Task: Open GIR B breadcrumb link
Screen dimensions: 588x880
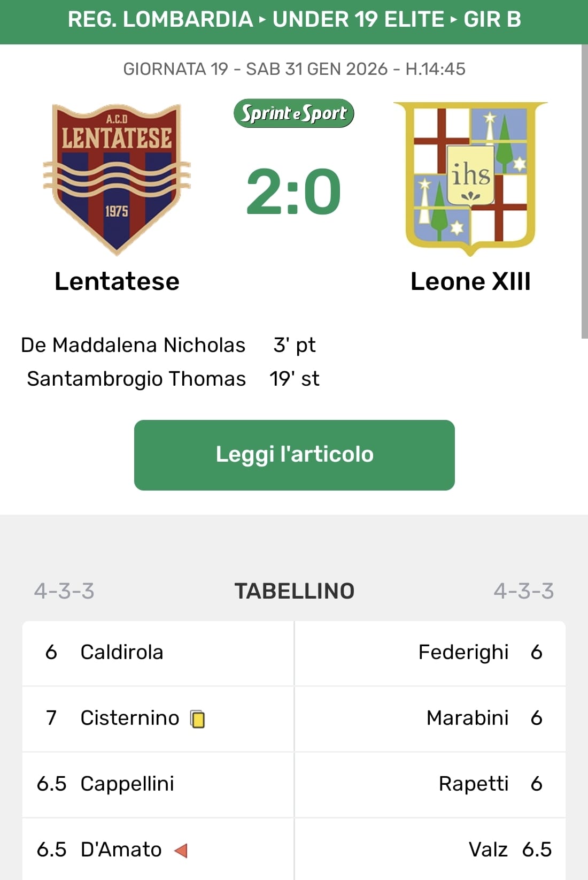Action: point(492,19)
